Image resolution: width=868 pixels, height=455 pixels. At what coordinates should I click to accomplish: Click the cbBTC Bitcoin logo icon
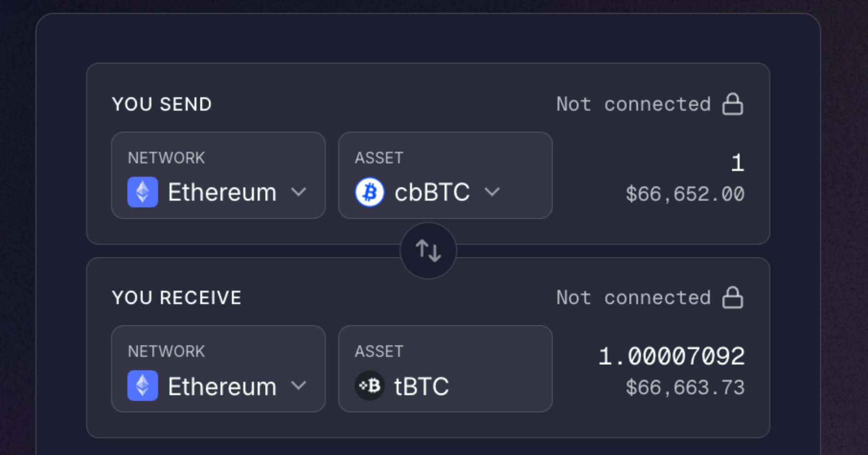pyautogui.click(x=369, y=192)
